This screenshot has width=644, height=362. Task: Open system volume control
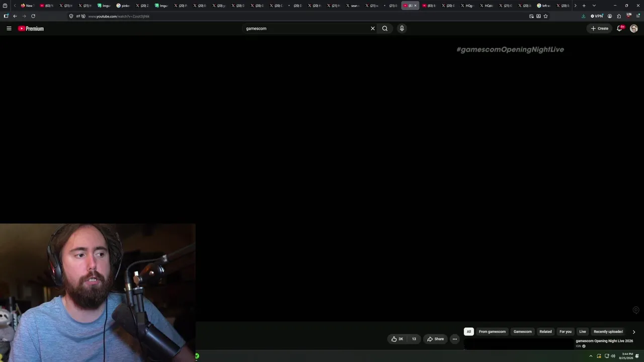pos(613,356)
